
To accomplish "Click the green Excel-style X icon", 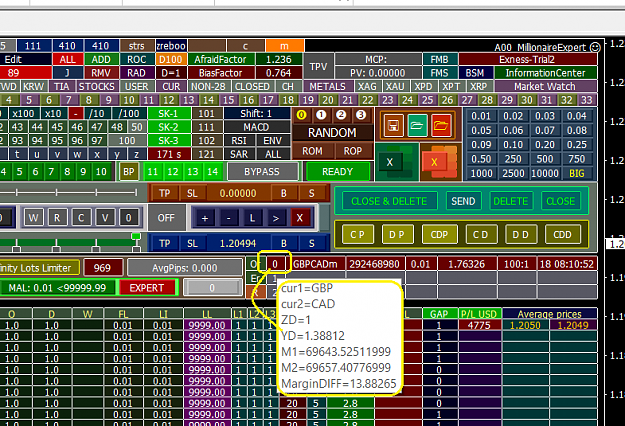I will (396, 161).
